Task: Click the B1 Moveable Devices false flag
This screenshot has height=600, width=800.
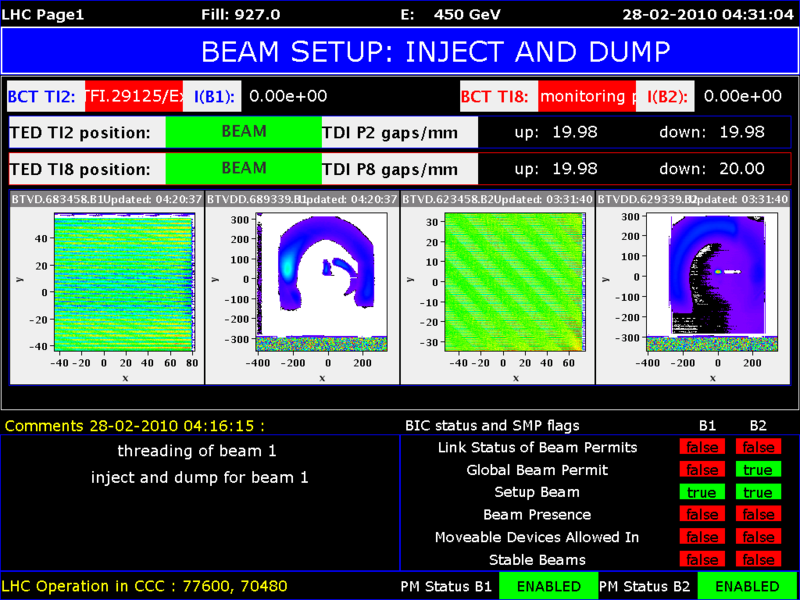Action: pos(702,537)
